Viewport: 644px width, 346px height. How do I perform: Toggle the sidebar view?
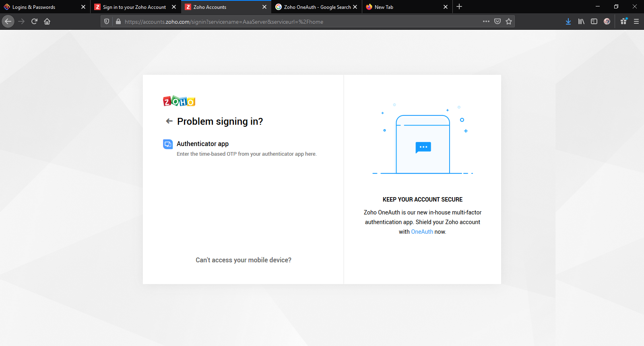pos(594,21)
